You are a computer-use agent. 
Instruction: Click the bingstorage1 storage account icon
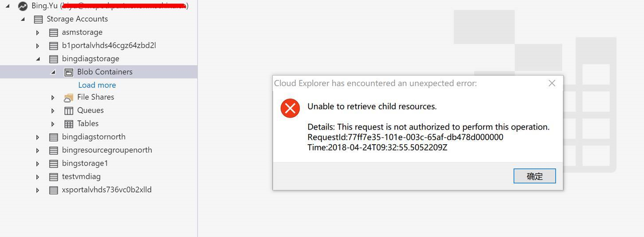tap(54, 163)
